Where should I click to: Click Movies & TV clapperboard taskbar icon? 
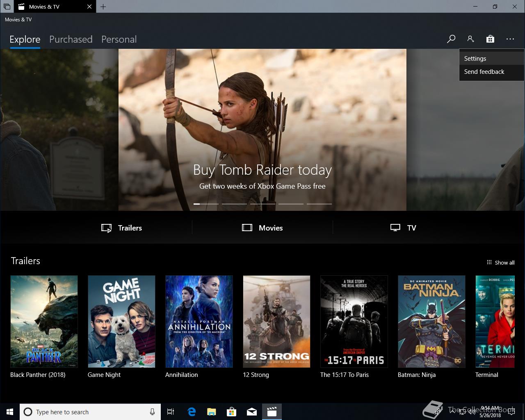pos(272,412)
